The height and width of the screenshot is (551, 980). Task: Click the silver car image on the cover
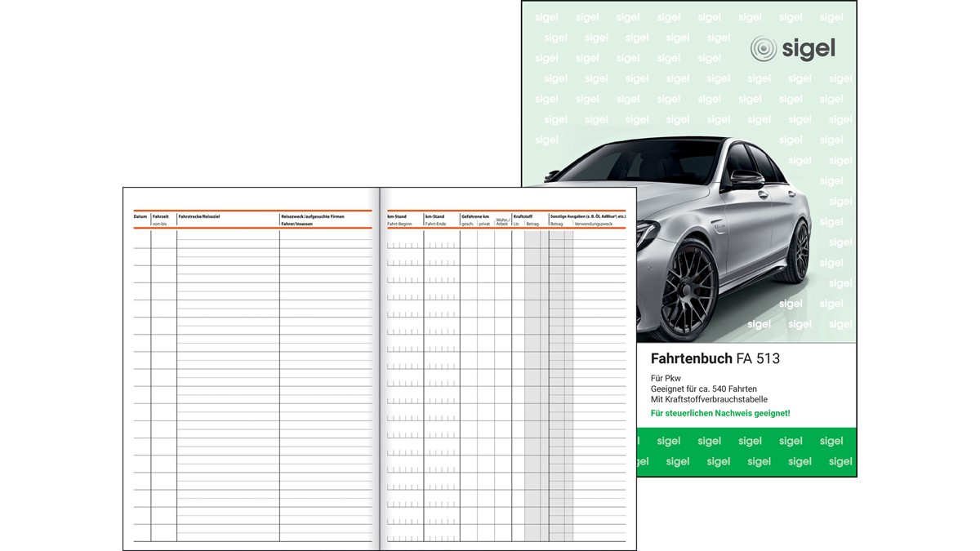[x=701, y=237]
